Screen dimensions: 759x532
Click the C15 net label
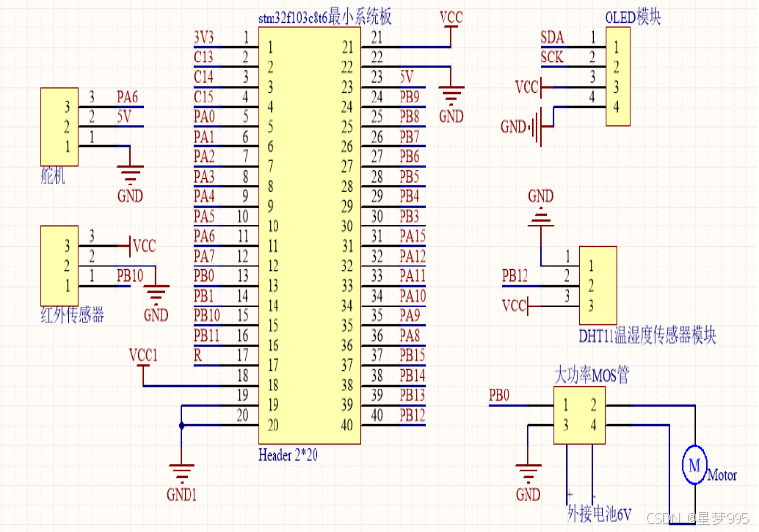point(204,98)
